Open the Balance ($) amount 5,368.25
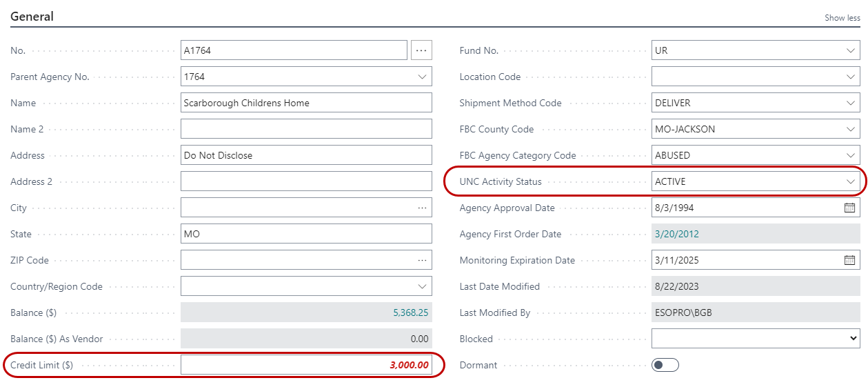868x387 pixels. point(410,312)
